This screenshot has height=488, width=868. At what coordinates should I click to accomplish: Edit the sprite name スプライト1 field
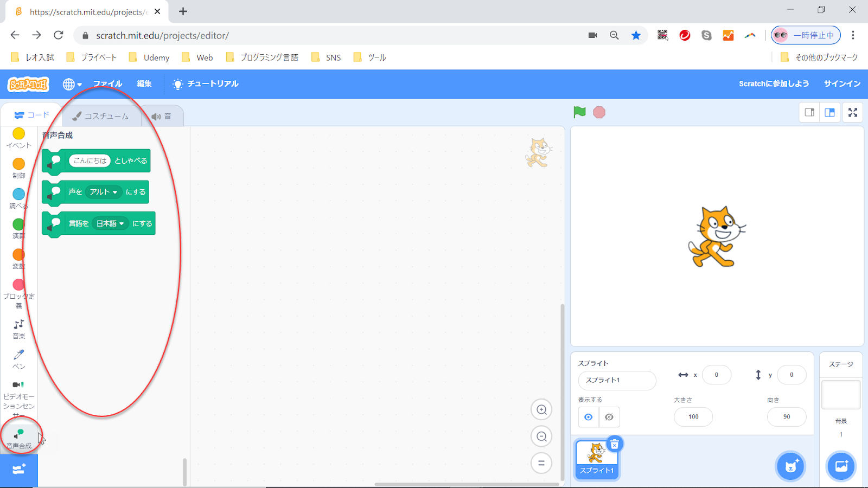617,380
